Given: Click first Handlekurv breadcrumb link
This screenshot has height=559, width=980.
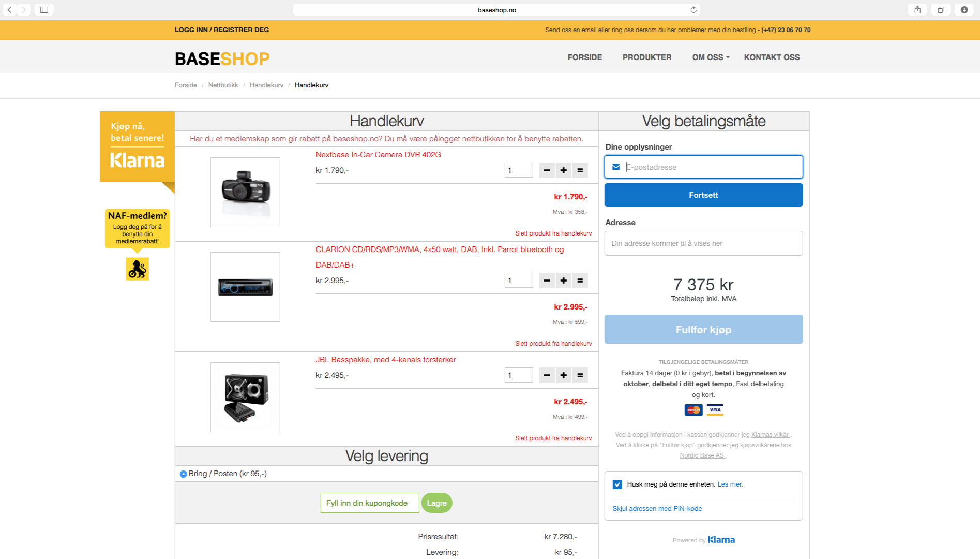Looking at the screenshot, I should pyautogui.click(x=266, y=85).
